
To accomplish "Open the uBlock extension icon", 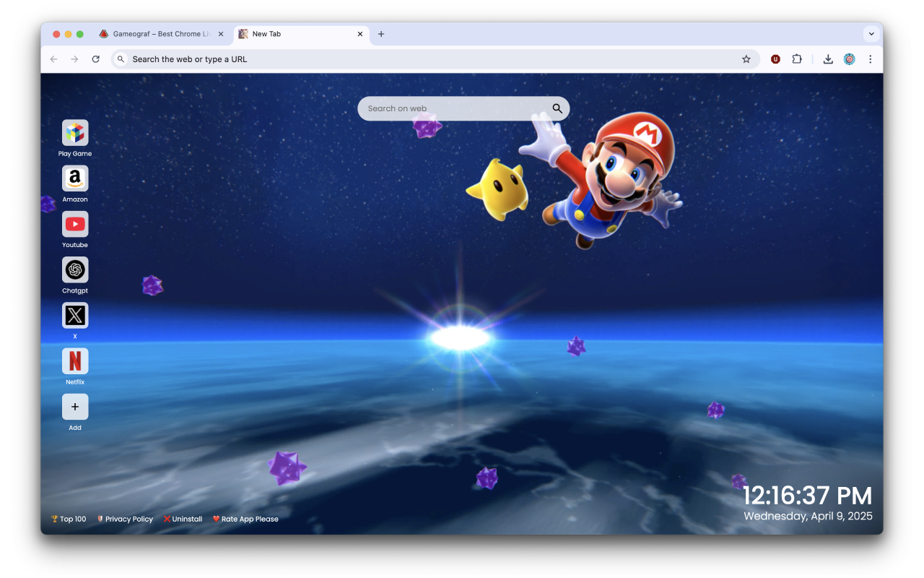I will [x=775, y=59].
